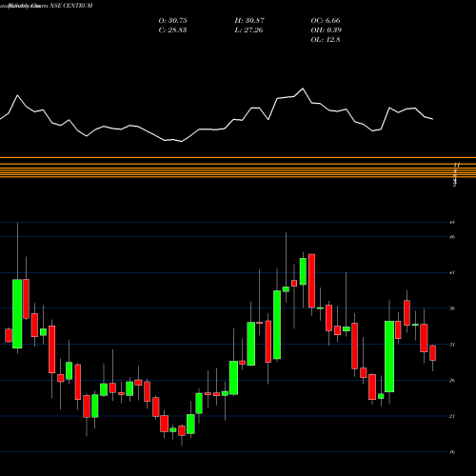Click the tall green candle near 48 high
The height and width of the screenshot is (476, 476).
[x=17, y=313]
